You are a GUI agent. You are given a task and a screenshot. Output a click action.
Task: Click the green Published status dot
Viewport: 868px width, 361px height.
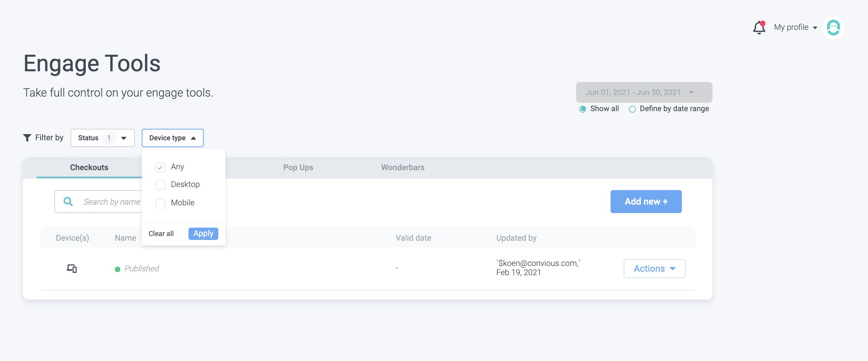click(x=118, y=269)
